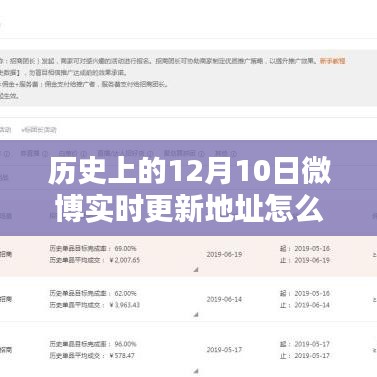377x377 pixels.
Task: Click the standalone date 2019-06-14
Action: click(x=224, y=299)
